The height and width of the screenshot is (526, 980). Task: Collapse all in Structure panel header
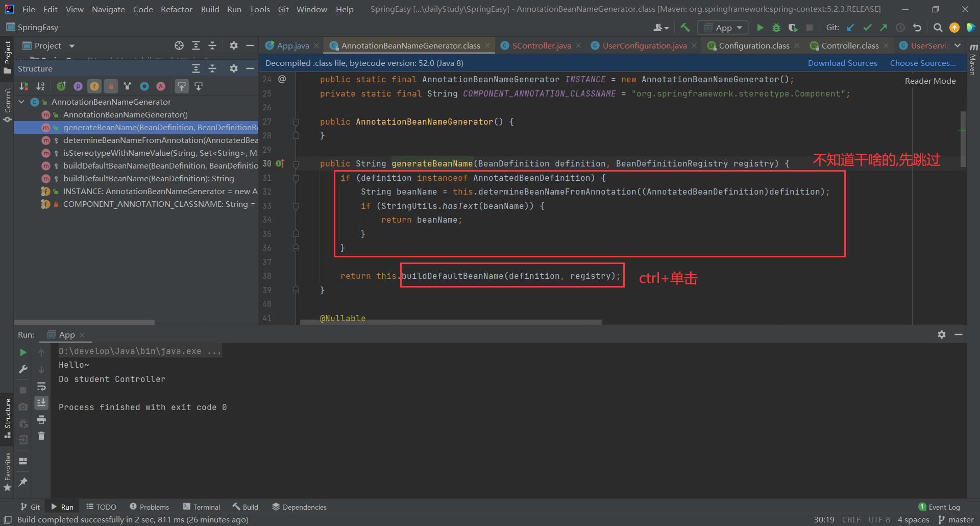click(212, 68)
